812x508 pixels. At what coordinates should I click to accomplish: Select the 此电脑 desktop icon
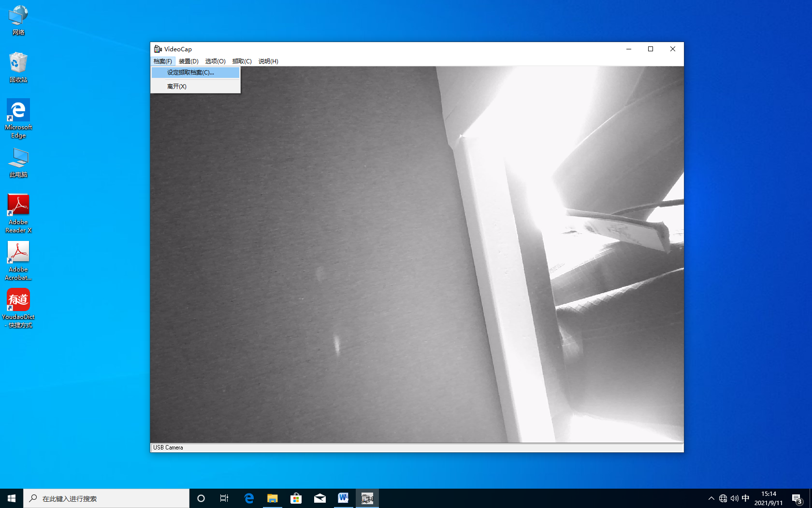[18, 163]
